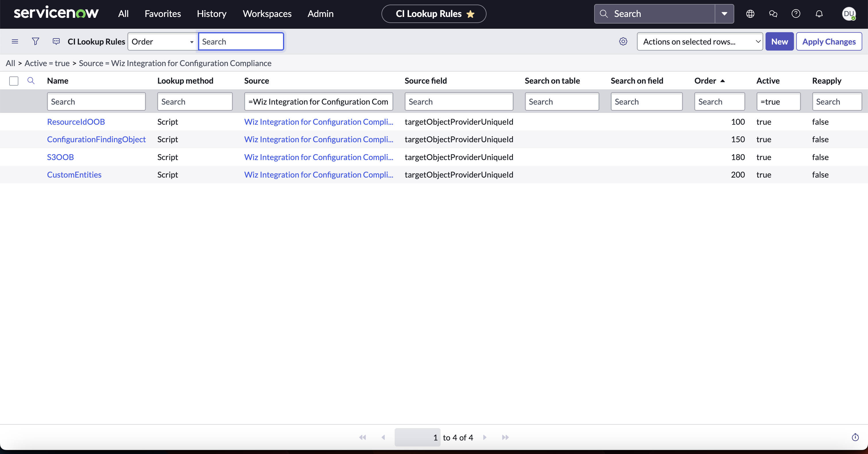
Task: Toggle the favorite star on CI Lookup Rules
Action: click(470, 14)
